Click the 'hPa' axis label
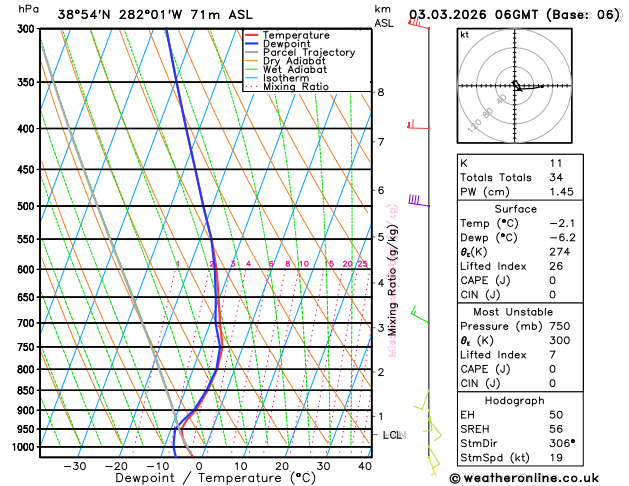The height and width of the screenshot is (486, 629). [x=28, y=9]
